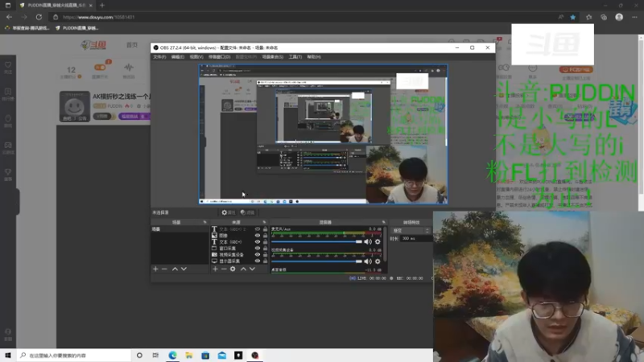Mute the 视频采集设备 audio channel
The width and height of the screenshot is (644, 362).
(x=368, y=261)
